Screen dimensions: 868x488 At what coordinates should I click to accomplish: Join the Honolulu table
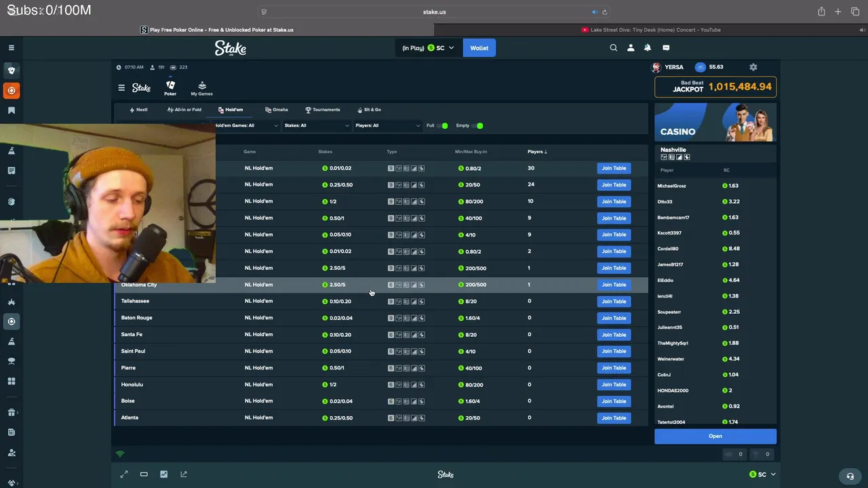click(614, 385)
